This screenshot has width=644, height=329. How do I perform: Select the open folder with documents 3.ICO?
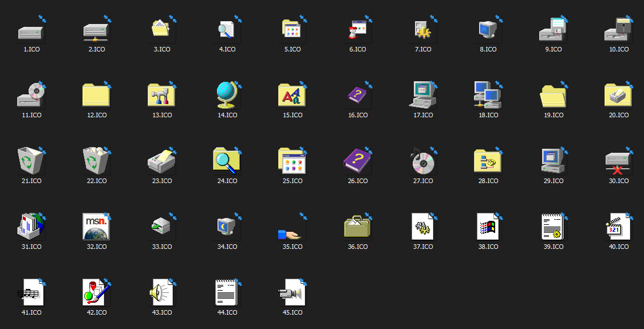pyautogui.click(x=161, y=28)
